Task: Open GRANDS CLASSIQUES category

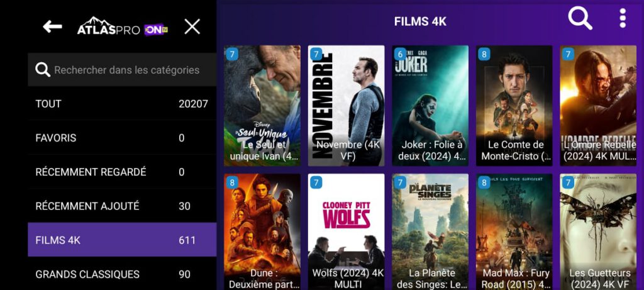Action: coord(122,274)
